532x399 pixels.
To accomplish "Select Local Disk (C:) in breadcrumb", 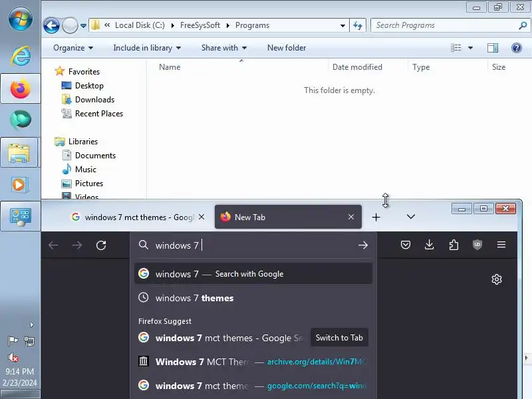I will tap(140, 25).
